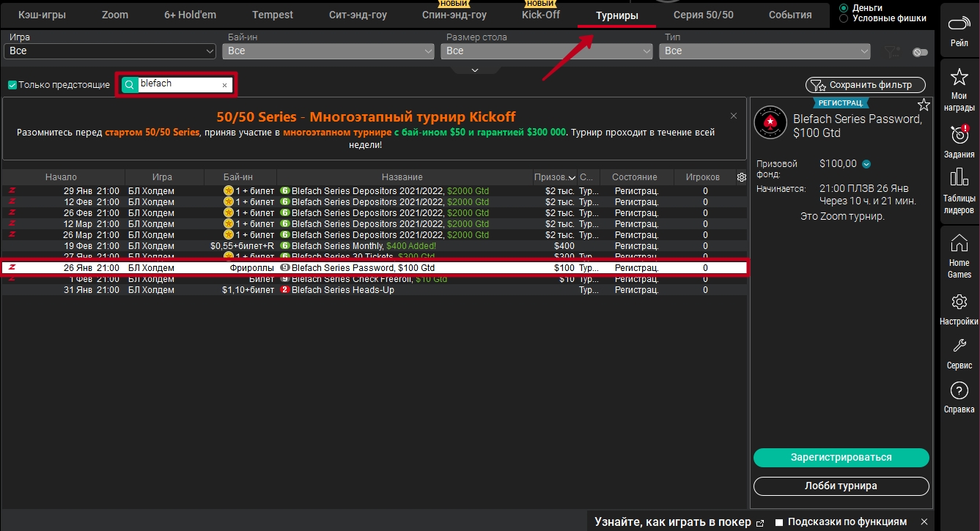Go to the Спин-энд-гоу tab
The image size is (980, 531).
click(454, 15)
